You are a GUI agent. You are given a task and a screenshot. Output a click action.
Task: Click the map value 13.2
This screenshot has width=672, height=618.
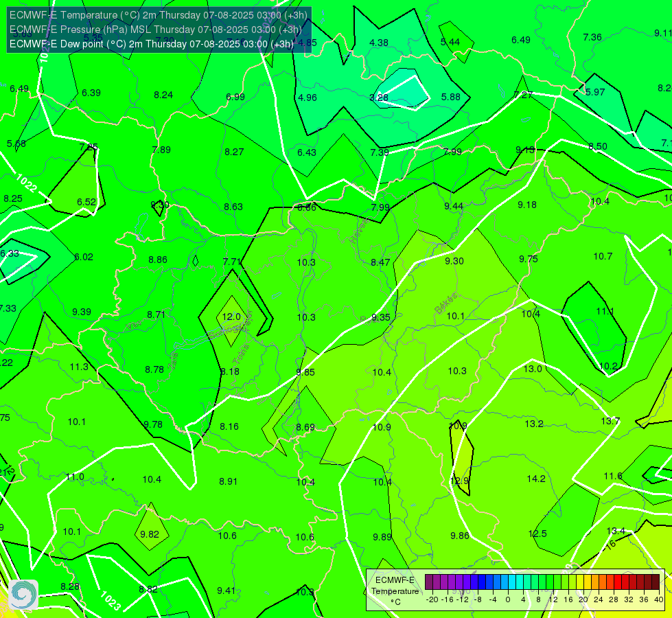[x=534, y=424]
